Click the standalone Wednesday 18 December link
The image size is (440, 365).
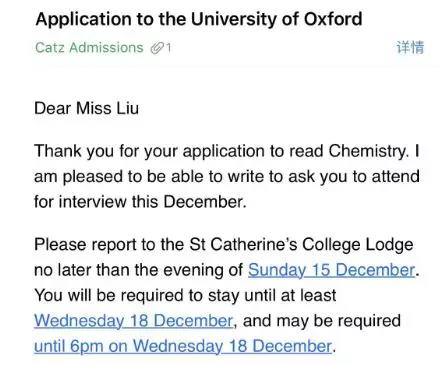coord(133,321)
